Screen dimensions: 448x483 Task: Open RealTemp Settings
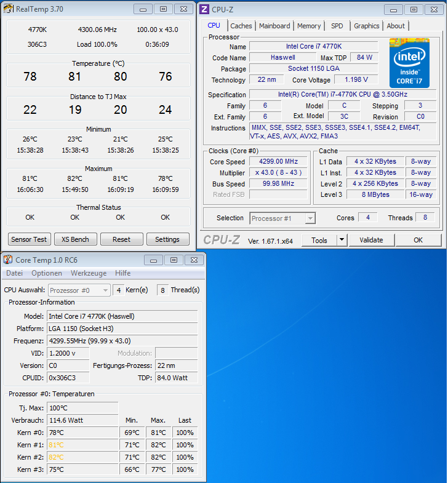167,239
